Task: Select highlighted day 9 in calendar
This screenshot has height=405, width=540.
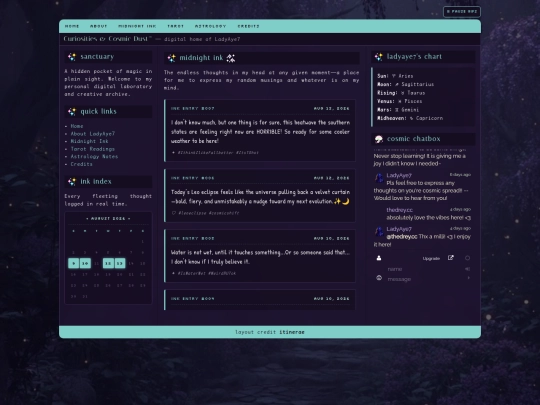Action: 73,263
